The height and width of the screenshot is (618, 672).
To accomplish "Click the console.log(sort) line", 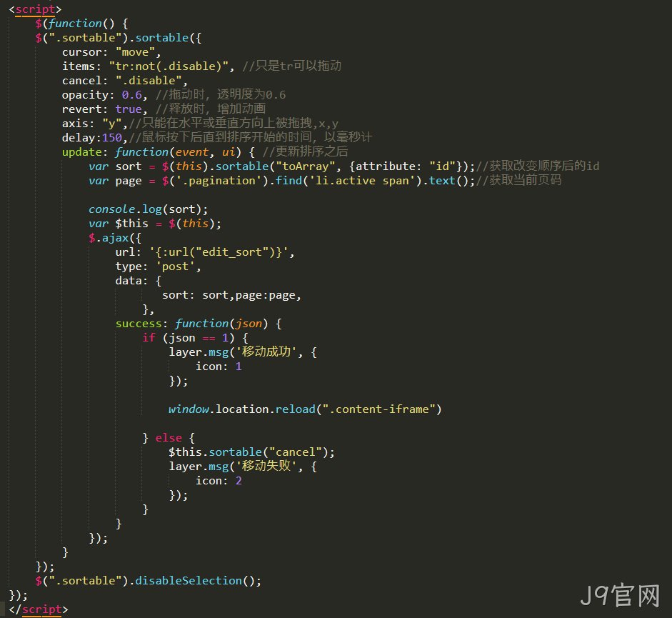I will pos(149,209).
